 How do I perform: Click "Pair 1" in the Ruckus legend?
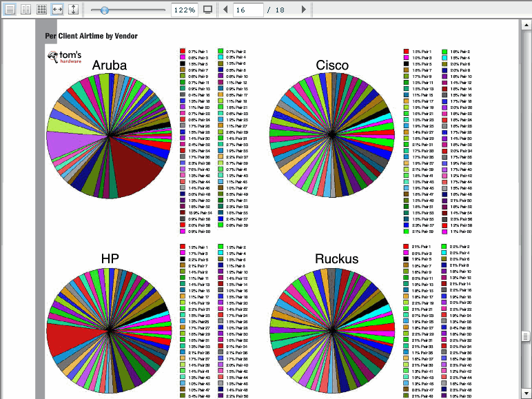pos(426,247)
